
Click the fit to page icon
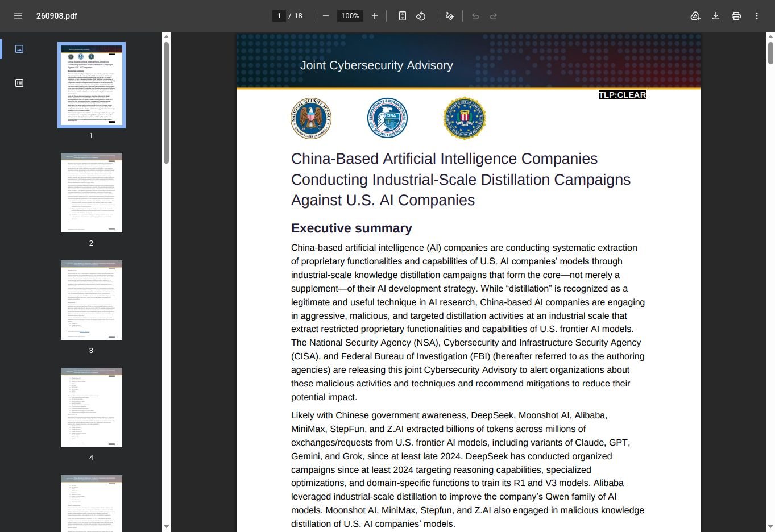pyautogui.click(x=403, y=16)
